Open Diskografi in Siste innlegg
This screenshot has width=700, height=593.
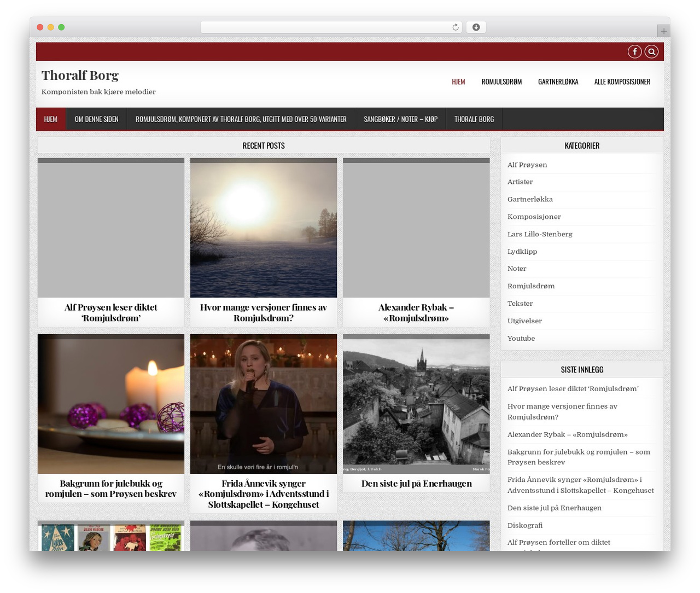pyautogui.click(x=525, y=525)
